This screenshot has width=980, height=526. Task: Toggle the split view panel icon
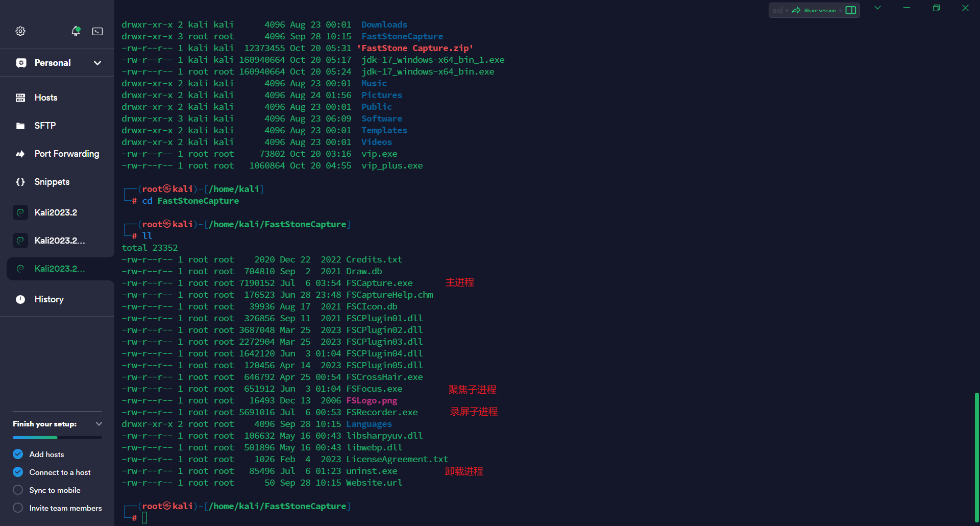(x=851, y=10)
